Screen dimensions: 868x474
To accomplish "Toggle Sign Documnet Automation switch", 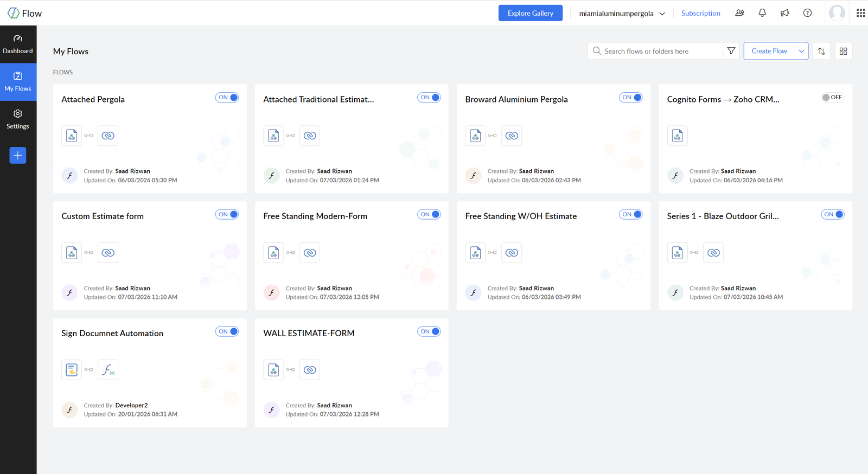I will pos(227,331).
